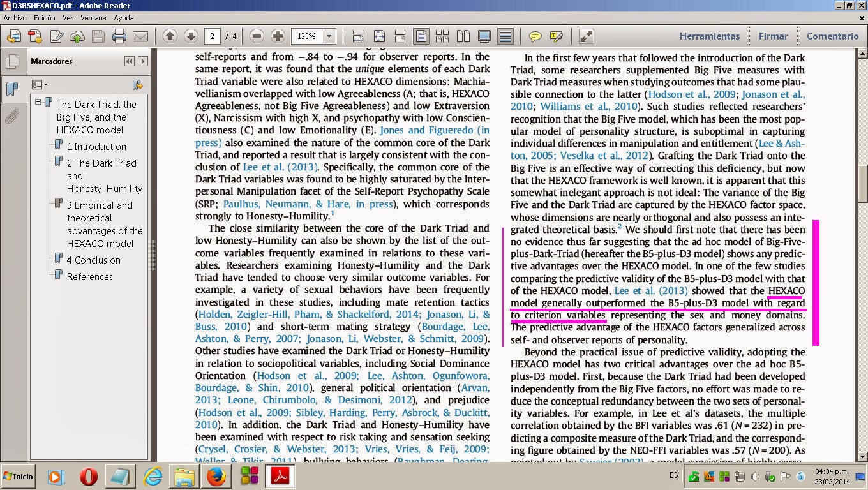This screenshot has width=868, height=490.
Task: Click the Inicio start button
Action: (17, 476)
